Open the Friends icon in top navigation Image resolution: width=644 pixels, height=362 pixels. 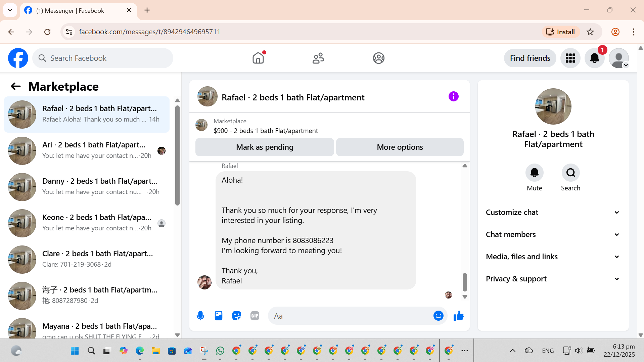pyautogui.click(x=318, y=58)
